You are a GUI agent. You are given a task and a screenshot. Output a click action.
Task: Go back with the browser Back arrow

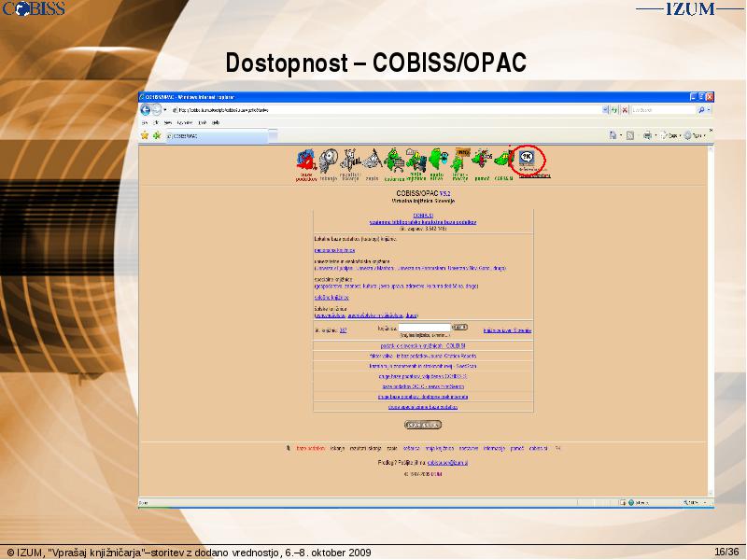coord(146,110)
